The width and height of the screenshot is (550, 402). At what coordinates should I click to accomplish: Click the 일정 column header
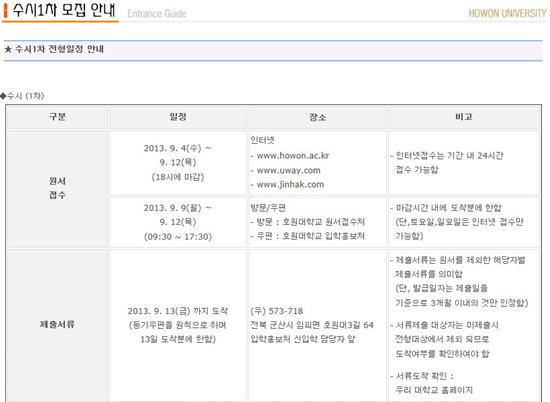[178, 117]
